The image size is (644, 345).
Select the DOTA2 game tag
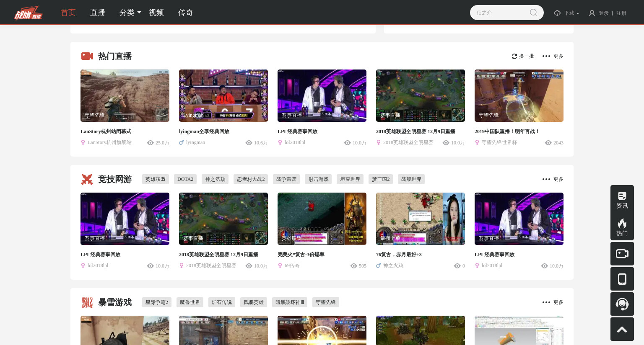point(185,179)
